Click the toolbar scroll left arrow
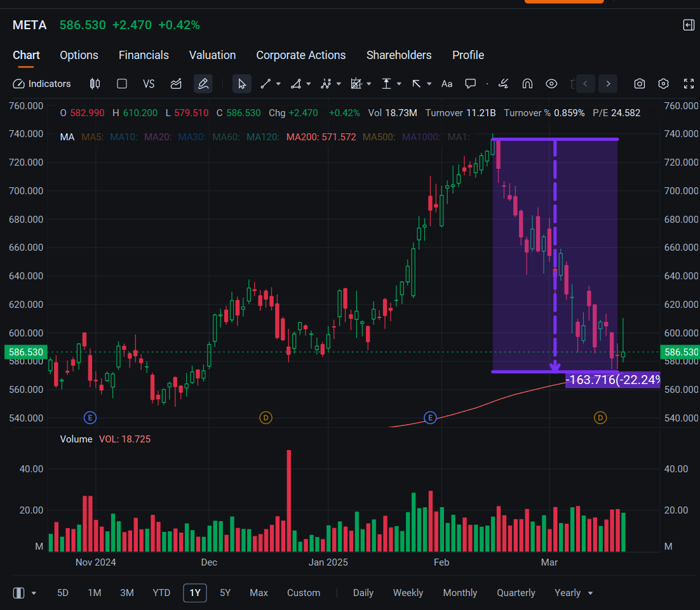Viewport: 700px width, 610px height. (585, 84)
